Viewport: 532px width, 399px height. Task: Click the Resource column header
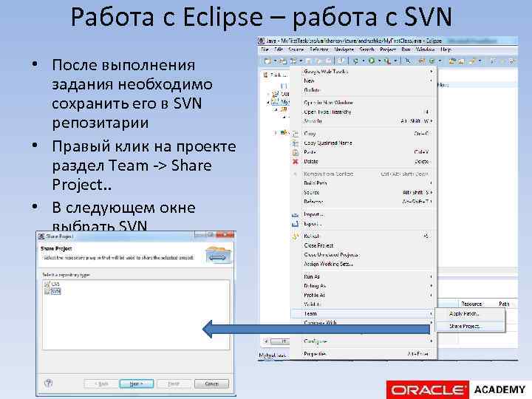(x=471, y=304)
